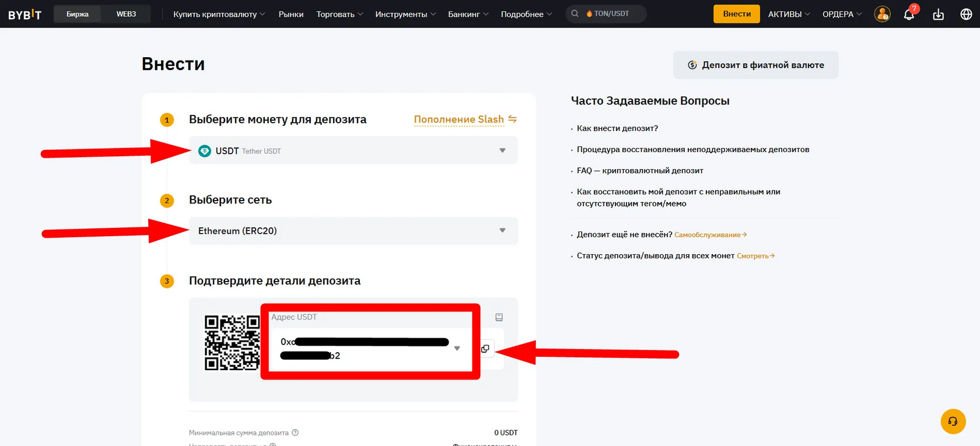This screenshot has width=980, height=446.
Task: Click the download app icon
Action: (938, 14)
